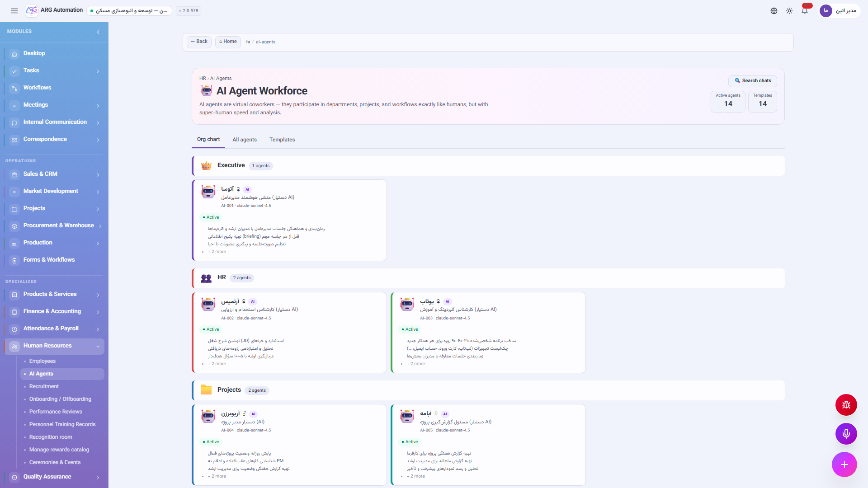
Task: Expand the Tasks submenu
Action: 98,71
